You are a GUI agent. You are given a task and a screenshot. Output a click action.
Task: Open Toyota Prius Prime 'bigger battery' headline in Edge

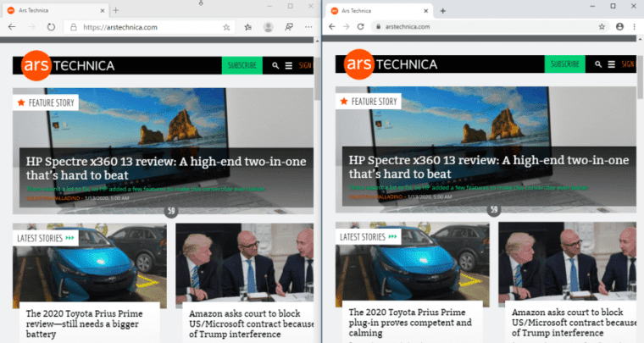(x=84, y=324)
